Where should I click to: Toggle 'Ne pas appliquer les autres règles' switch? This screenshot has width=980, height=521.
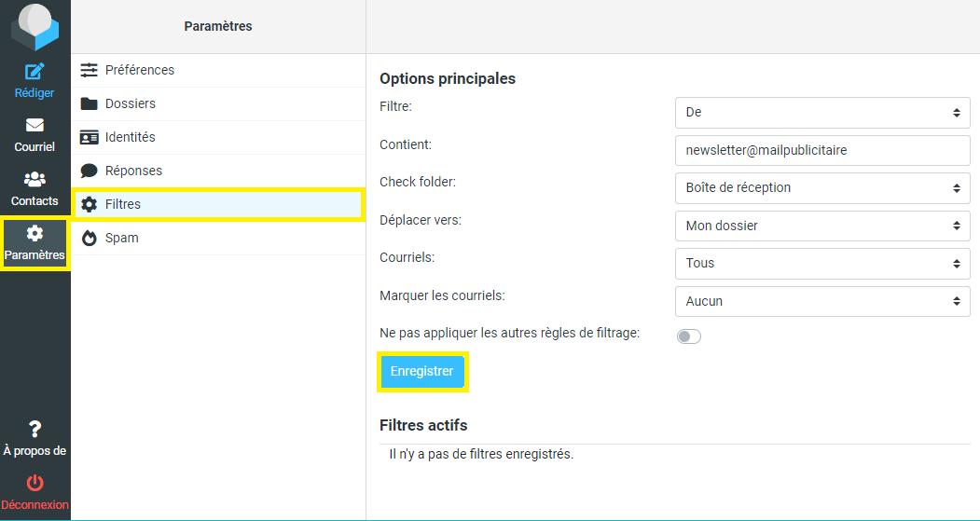[689, 336]
